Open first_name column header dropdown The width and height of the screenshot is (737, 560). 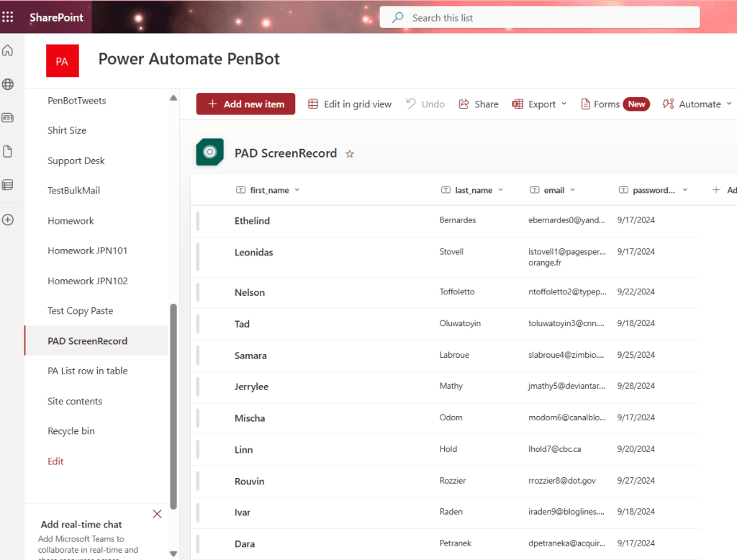point(297,190)
